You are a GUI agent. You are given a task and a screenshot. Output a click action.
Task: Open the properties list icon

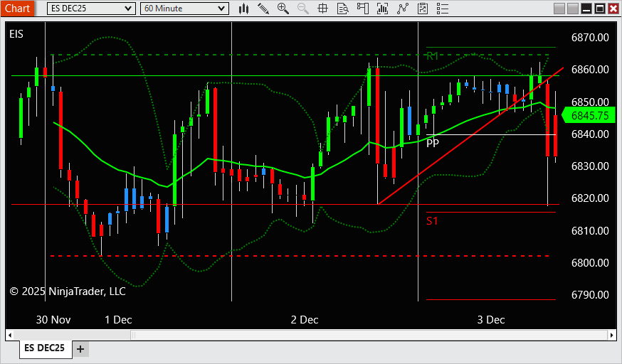(442, 9)
